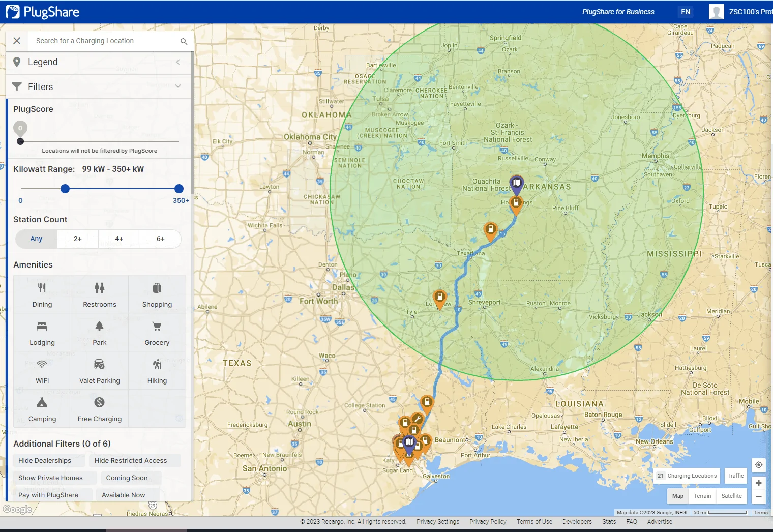Select the Hiking amenity icon
This screenshot has height=532, width=773.
(157, 364)
